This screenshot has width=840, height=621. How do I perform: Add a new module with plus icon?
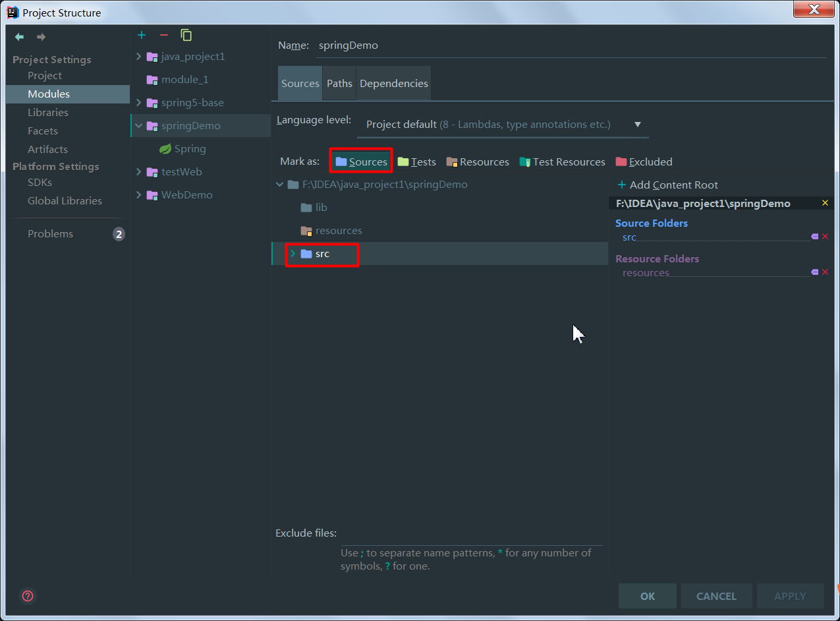pyautogui.click(x=142, y=35)
